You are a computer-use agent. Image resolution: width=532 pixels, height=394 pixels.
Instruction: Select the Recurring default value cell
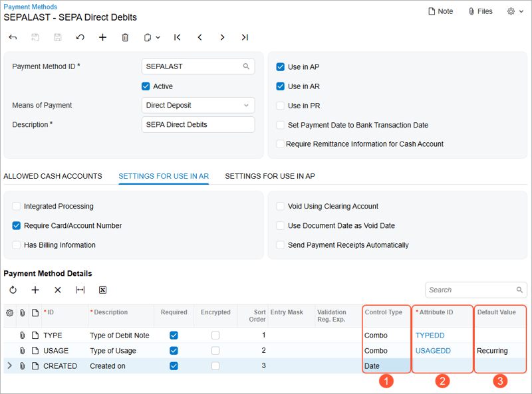tap(500, 351)
